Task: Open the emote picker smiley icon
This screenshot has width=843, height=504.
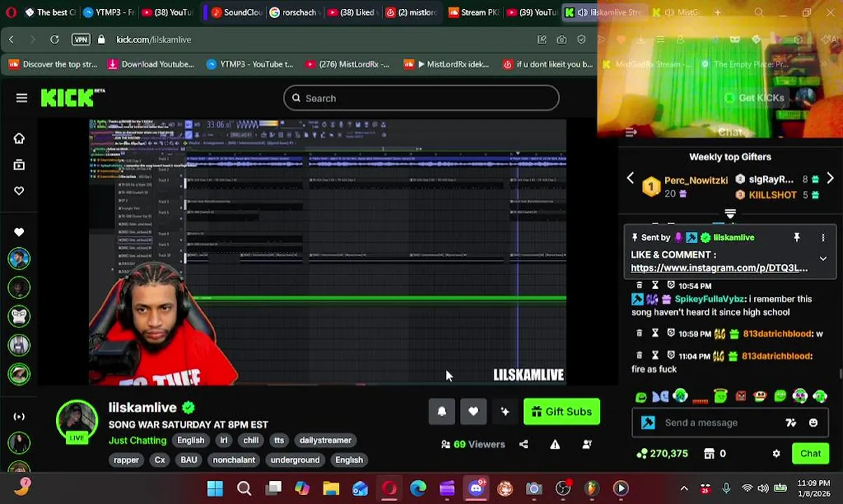Action: click(813, 423)
